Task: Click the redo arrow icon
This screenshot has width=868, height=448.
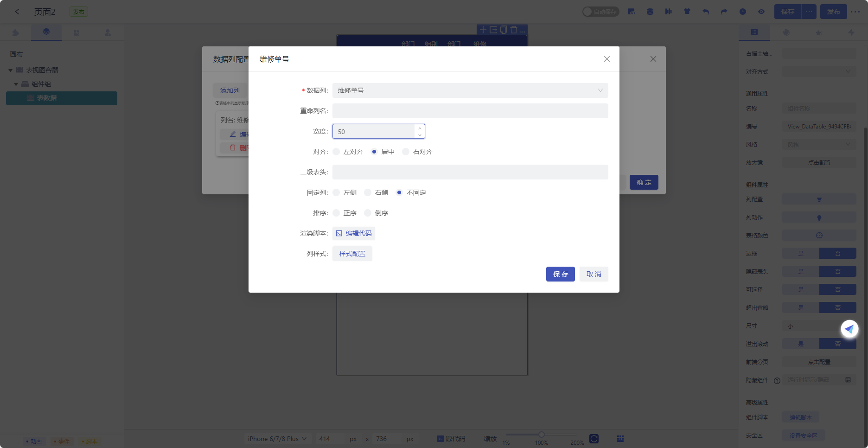Action: pyautogui.click(x=724, y=12)
